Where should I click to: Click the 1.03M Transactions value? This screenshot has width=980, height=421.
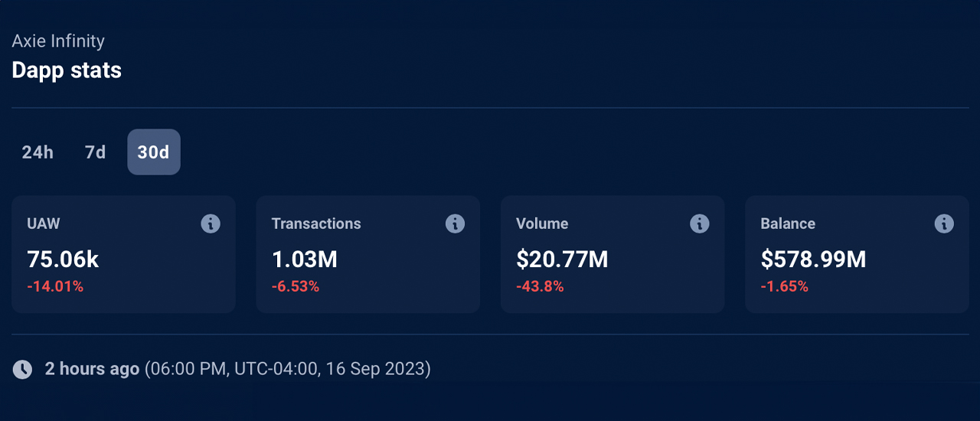click(x=304, y=259)
